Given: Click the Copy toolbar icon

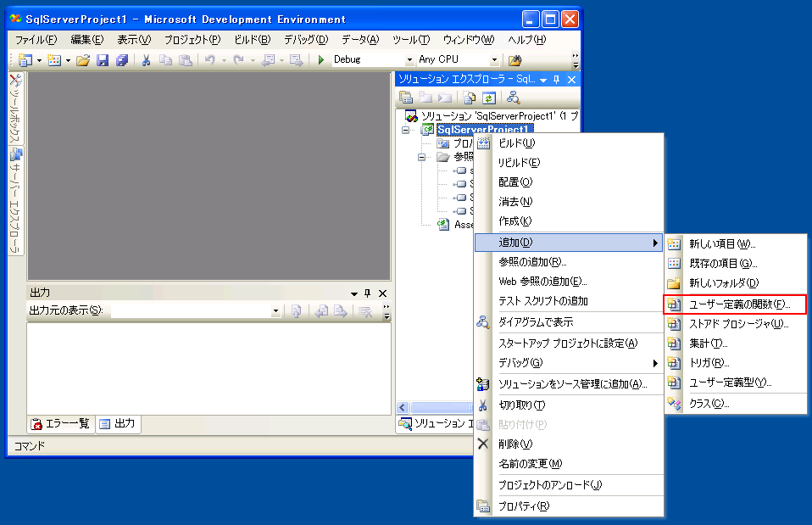Looking at the screenshot, I should pos(166,60).
